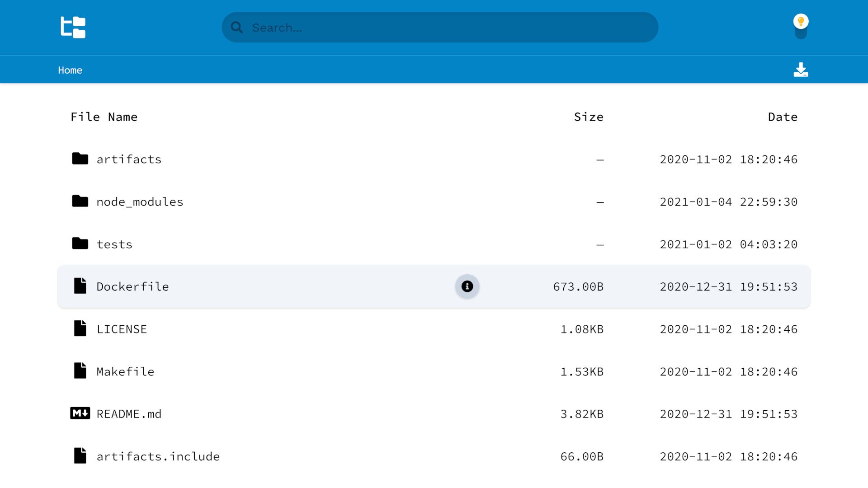The height and width of the screenshot is (488, 868).
Task: Sort by the Date column header
Action: pos(783,117)
